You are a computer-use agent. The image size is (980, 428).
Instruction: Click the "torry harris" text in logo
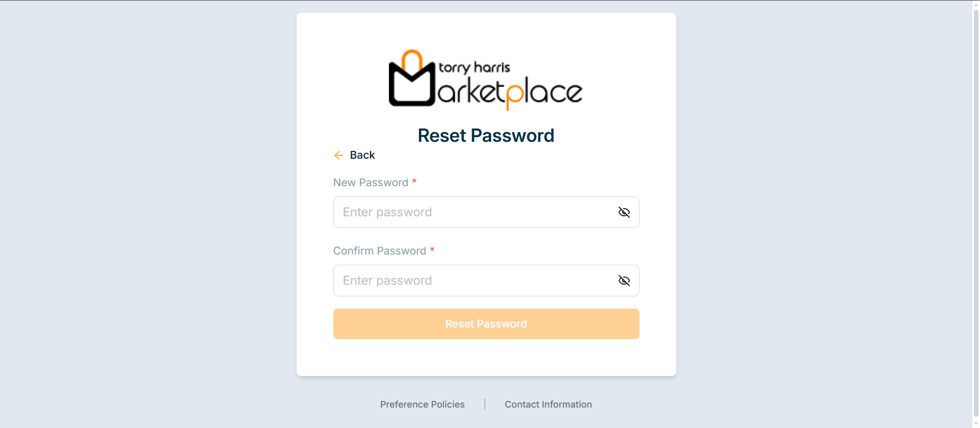pyautogui.click(x=474, y=67)
